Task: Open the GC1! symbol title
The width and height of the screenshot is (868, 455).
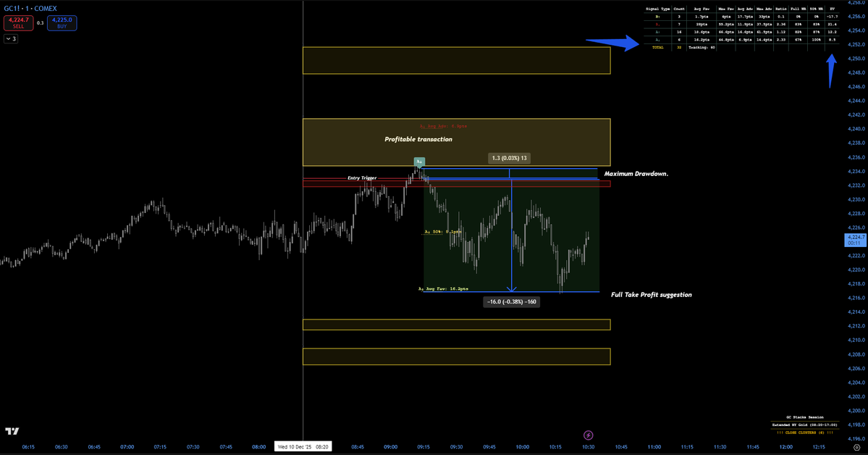Action: coord(30,8)
